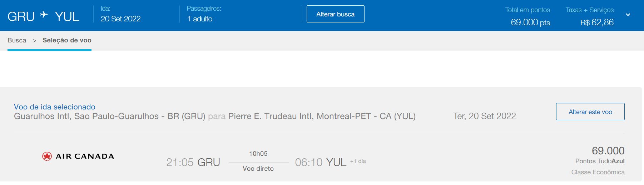Expand the price summary chevron
Screen dimensions: 644x185
[x=628, y=15]
